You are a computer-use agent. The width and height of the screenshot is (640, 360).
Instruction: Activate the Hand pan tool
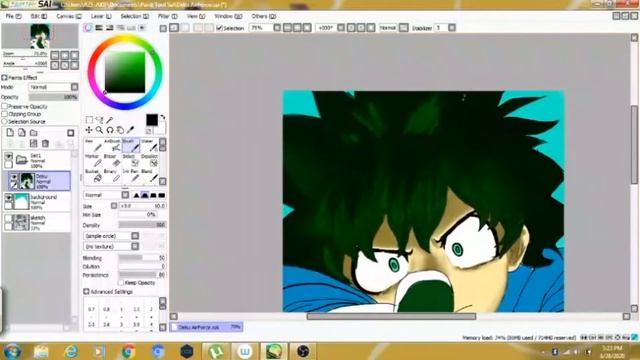tap(120, 130)
